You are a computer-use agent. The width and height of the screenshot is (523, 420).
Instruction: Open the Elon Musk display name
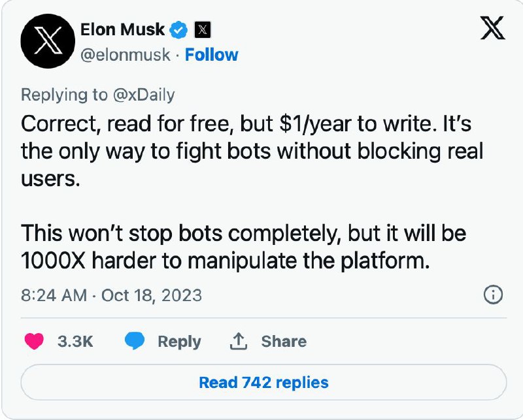coord(122,29)
